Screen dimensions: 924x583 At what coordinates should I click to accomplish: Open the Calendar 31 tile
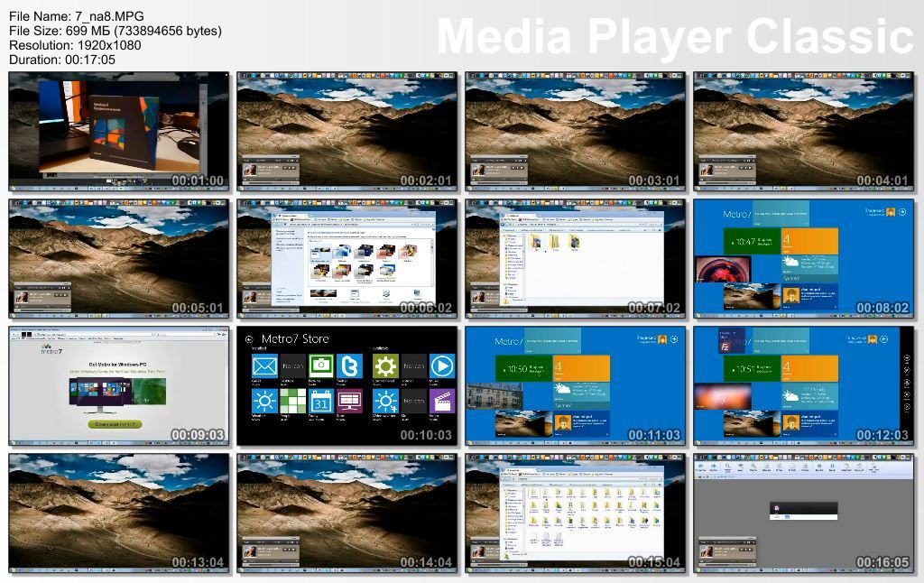pos(321,402)
